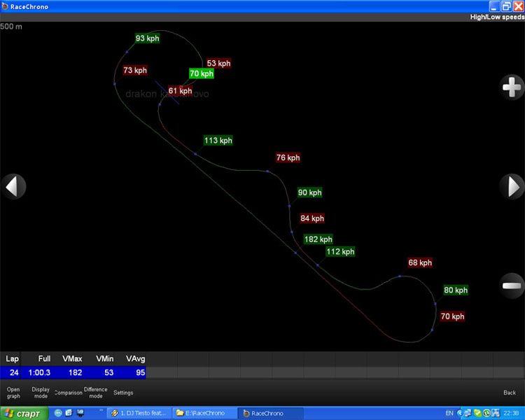Click the 182 kph top speed marker
525x420 pixels.
tap(318, 239)
